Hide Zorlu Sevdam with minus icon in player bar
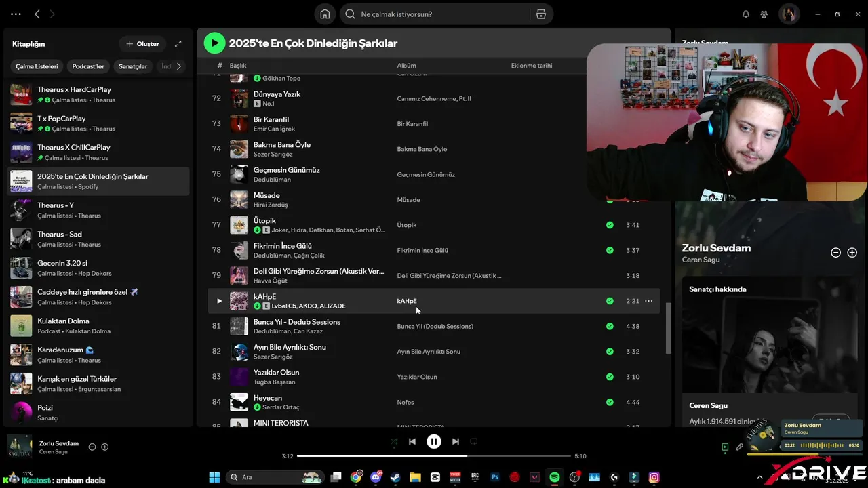This screenshot has width=868, height=488. (x=92, y=447)
